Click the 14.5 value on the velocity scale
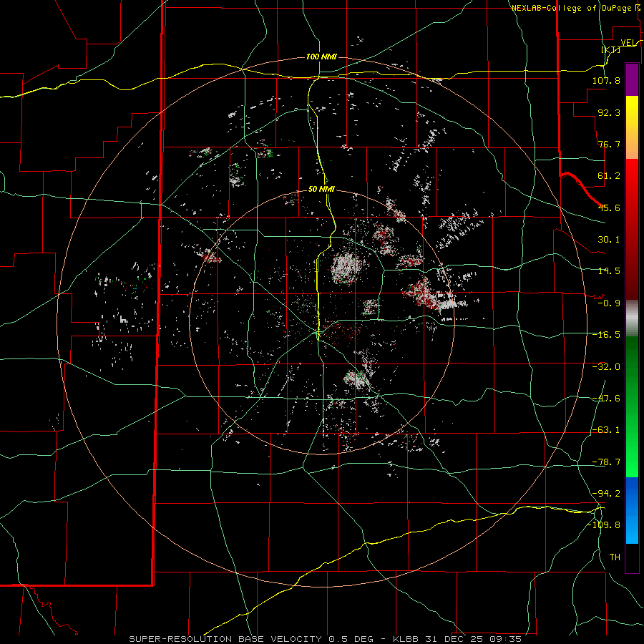 (x=609, y=271)
